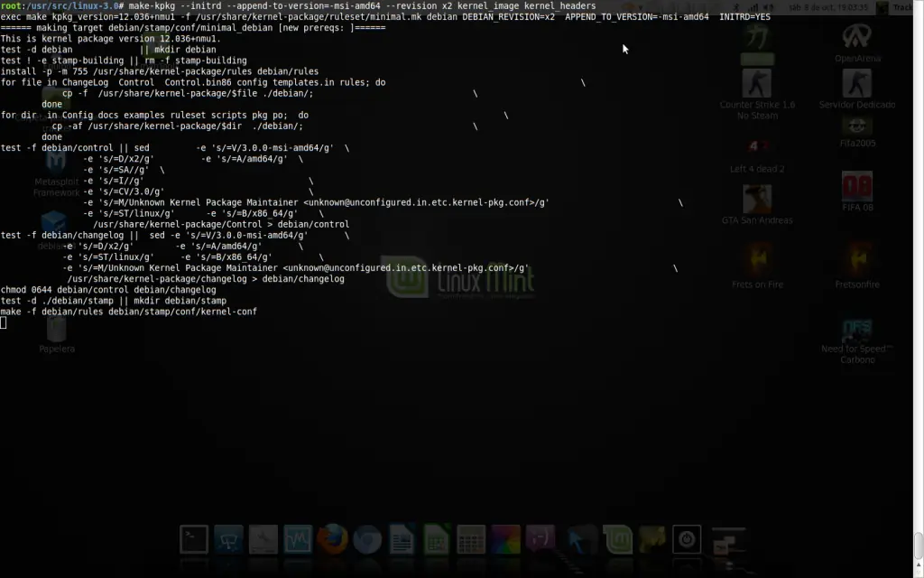Open LibreOffice Writer in the dock

pos(402,539)
